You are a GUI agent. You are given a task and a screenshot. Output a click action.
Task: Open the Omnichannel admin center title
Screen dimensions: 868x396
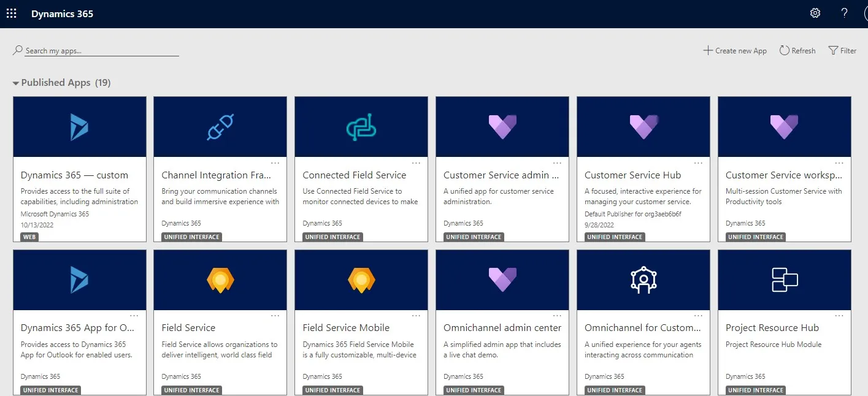502,328
